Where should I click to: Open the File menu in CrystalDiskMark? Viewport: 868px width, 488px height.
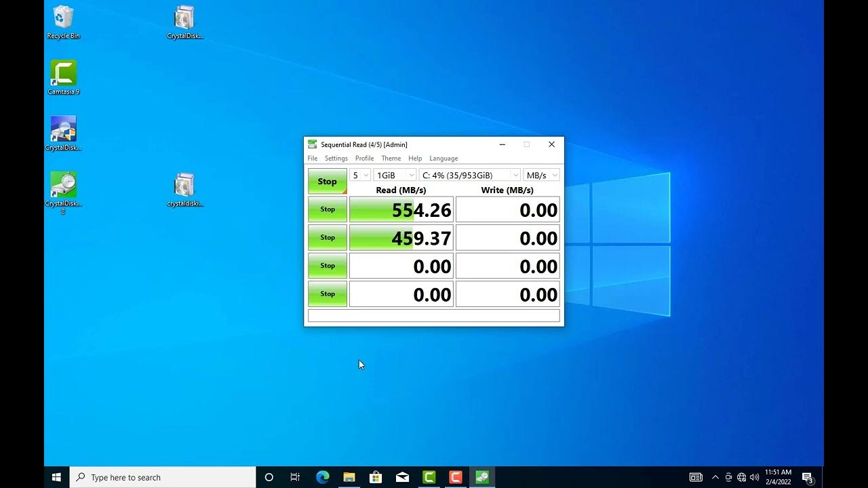[313, 158]
